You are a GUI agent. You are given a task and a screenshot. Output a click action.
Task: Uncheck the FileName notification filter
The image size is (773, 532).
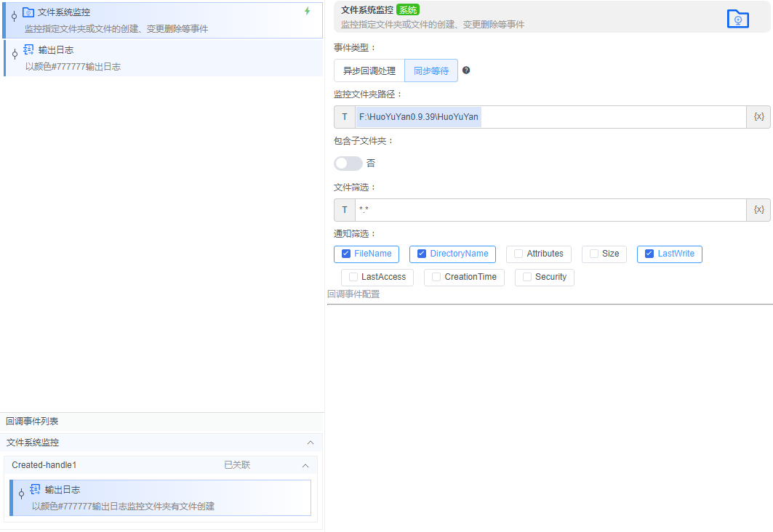pyautogui.click(x=347, y=254)
